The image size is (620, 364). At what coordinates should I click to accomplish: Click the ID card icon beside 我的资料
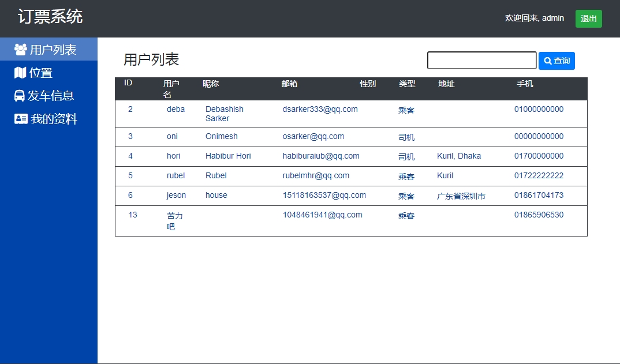(21, 119)
